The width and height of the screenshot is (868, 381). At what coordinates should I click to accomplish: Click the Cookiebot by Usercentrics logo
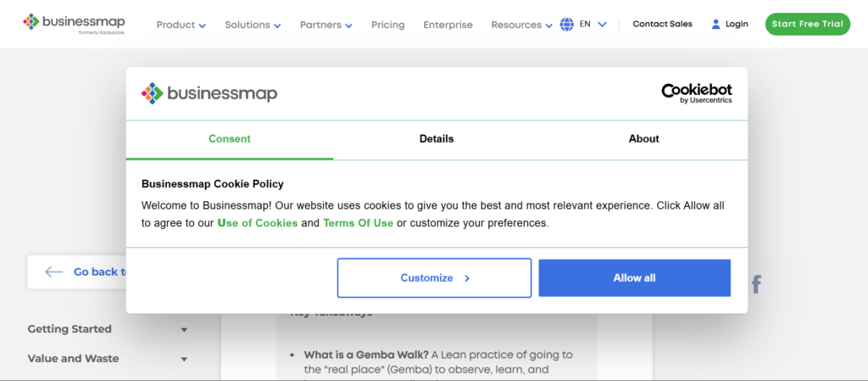point(697,93)
